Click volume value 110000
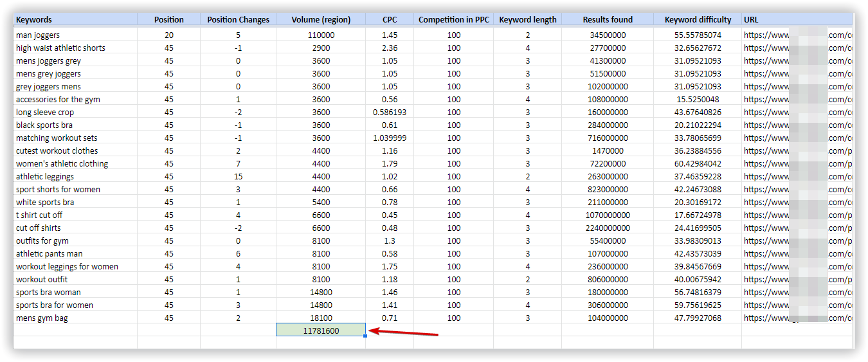This screenshot has width=868, height=362. pos(321,35)
